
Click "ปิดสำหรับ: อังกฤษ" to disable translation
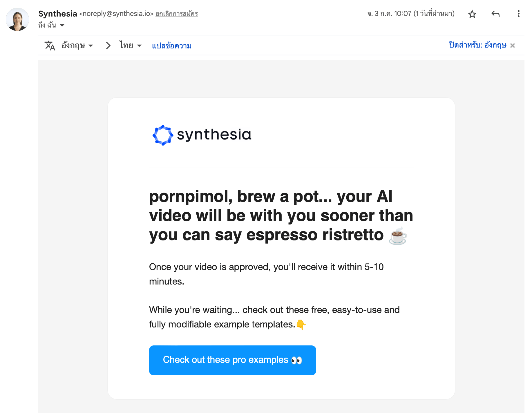477,45
